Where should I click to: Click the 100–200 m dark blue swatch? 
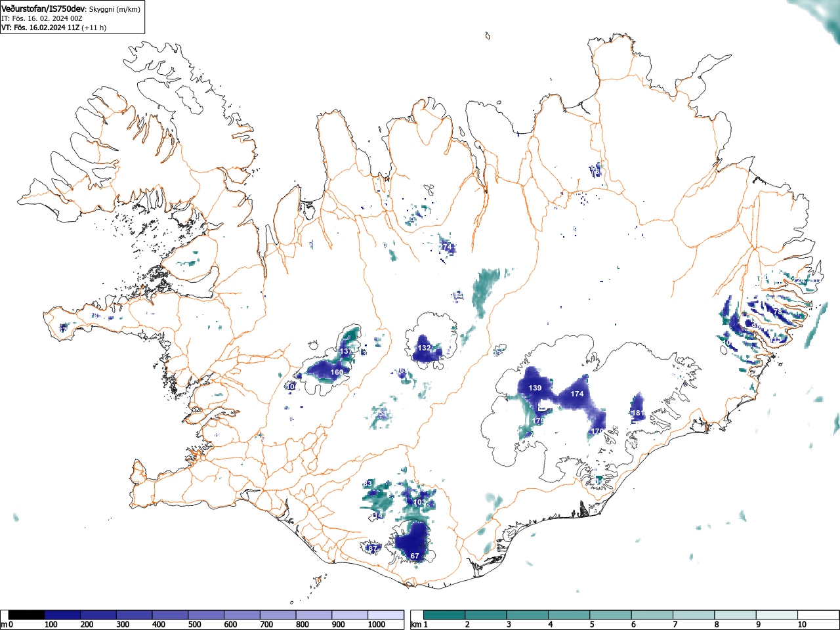pos(63,615)
